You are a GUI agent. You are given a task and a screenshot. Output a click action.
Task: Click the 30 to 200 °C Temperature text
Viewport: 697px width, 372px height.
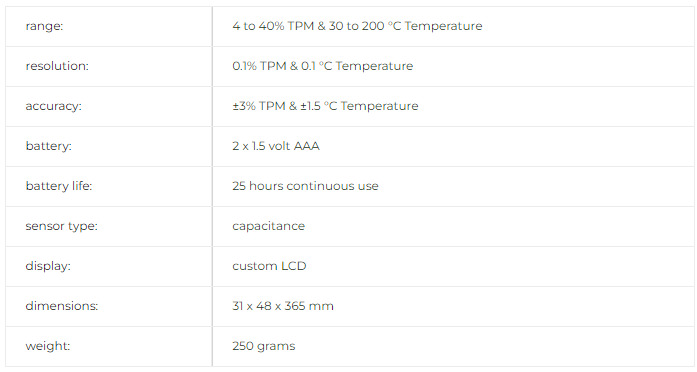(x=405, y=26)
